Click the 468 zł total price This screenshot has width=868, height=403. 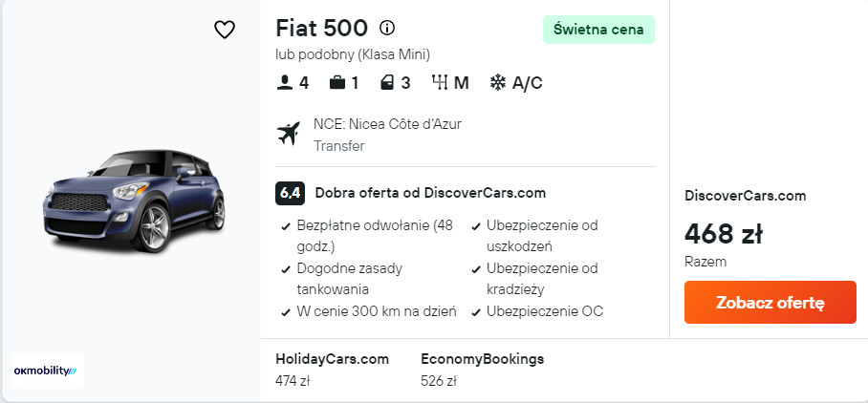[723, 233]
